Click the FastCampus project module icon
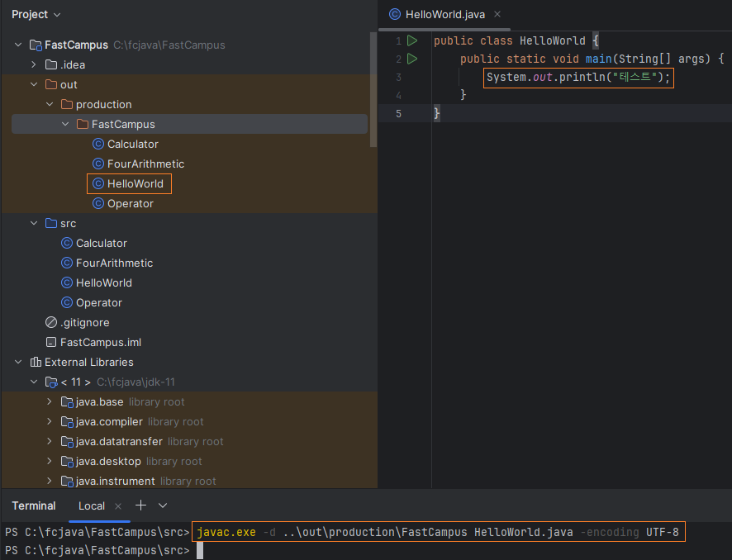Image resolution: width=732 pixels, height=560 pixels. (x=36, y=45)
